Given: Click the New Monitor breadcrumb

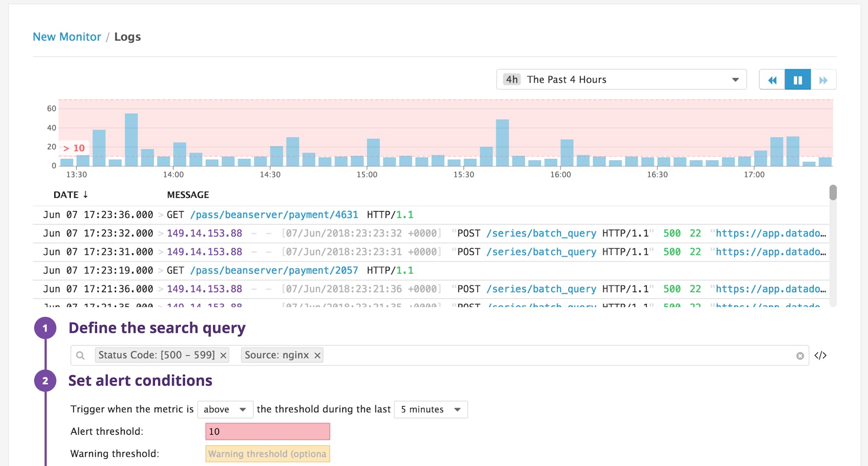Looking at the screenshot, I should point(67,36).
